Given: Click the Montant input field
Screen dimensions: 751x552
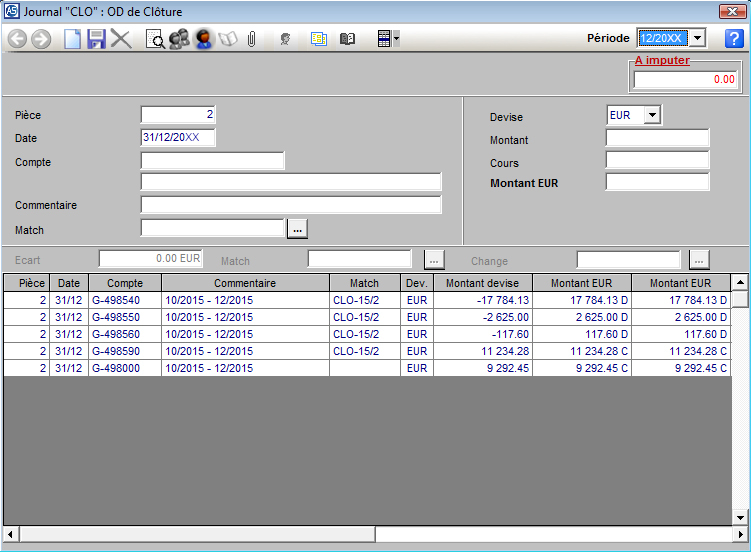Looking at the screenshot, I should pyautogui.click(x=657, y=139).
